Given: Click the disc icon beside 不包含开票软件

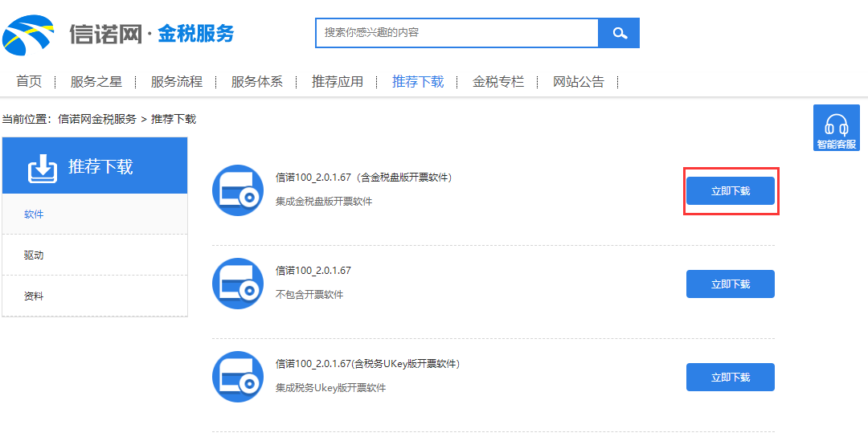Looking at the screenshot, I should click(237, 284).
